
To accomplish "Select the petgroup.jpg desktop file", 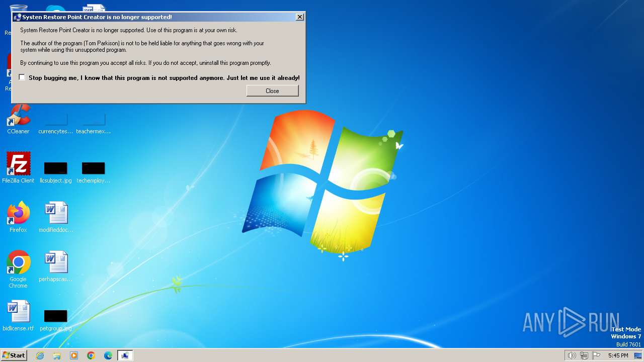I will [56, 320].
